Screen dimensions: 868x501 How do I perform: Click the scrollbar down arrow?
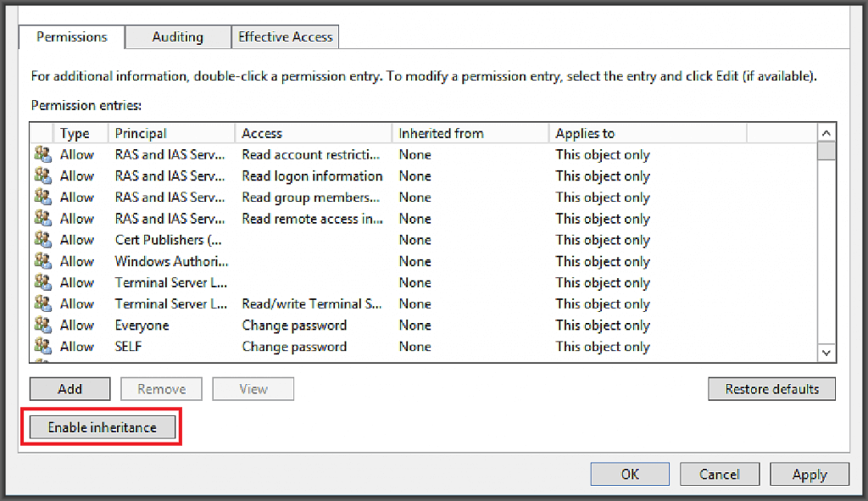(x=826, y=353)
